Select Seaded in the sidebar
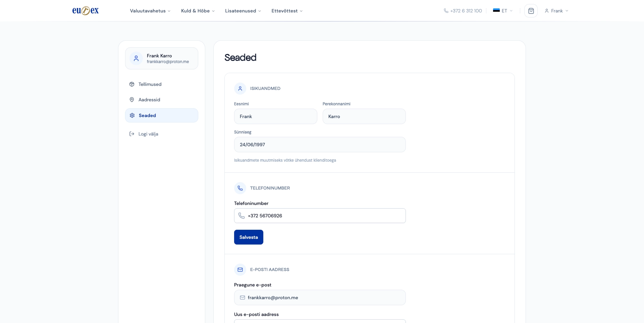Image resolution: width=644 pixels, height=323 pixels. tap(162, 115)
